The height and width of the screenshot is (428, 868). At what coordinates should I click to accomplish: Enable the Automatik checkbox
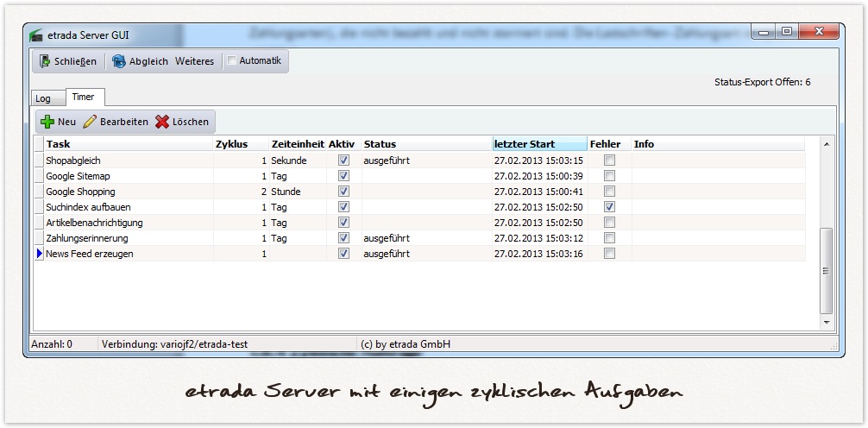click(231, 60)
